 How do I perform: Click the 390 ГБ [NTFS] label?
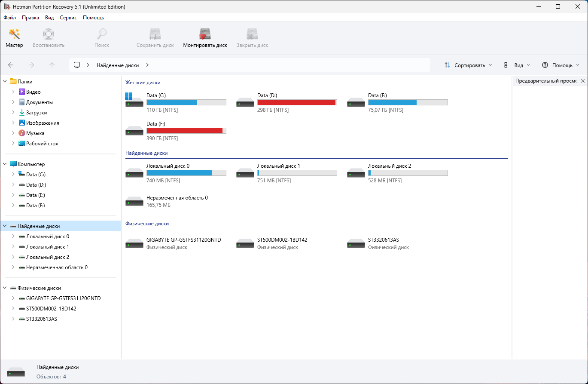pyautogui.click(x=162, y=138)
